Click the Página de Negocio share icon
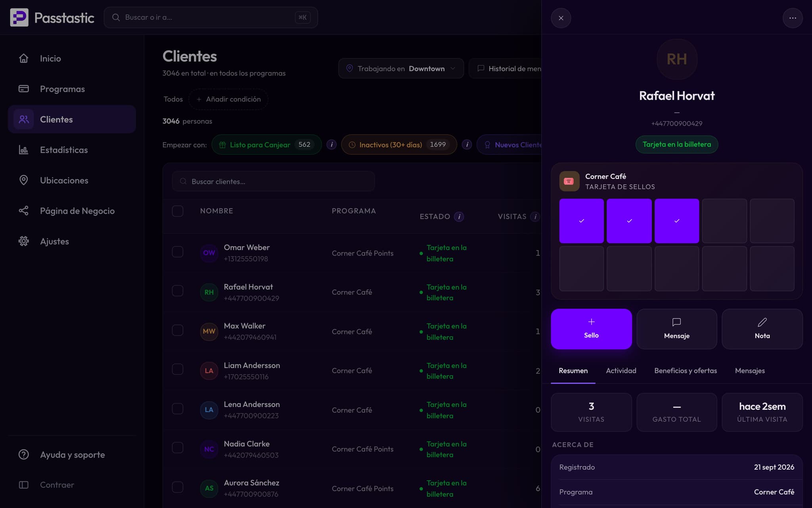 point(23,211)
